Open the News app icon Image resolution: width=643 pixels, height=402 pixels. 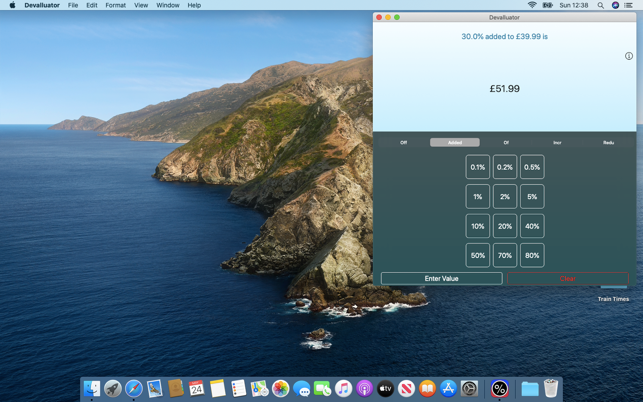click(406, 388)
